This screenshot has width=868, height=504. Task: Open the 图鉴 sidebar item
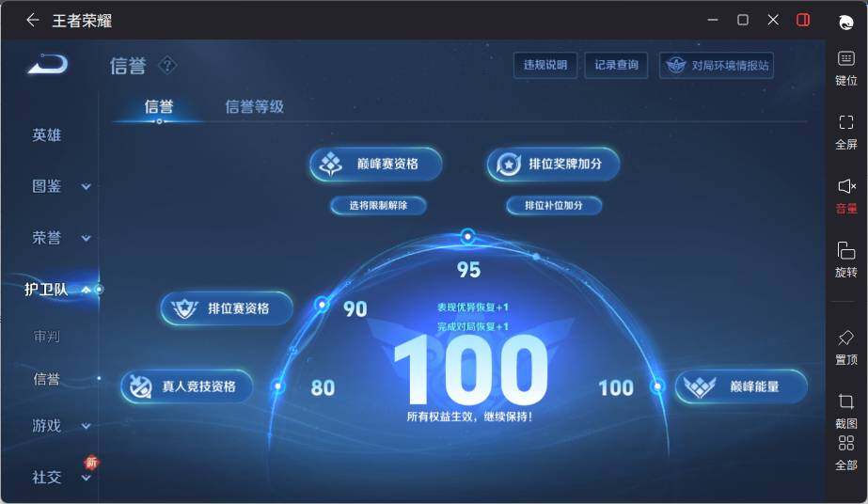(x=46, y=186)
